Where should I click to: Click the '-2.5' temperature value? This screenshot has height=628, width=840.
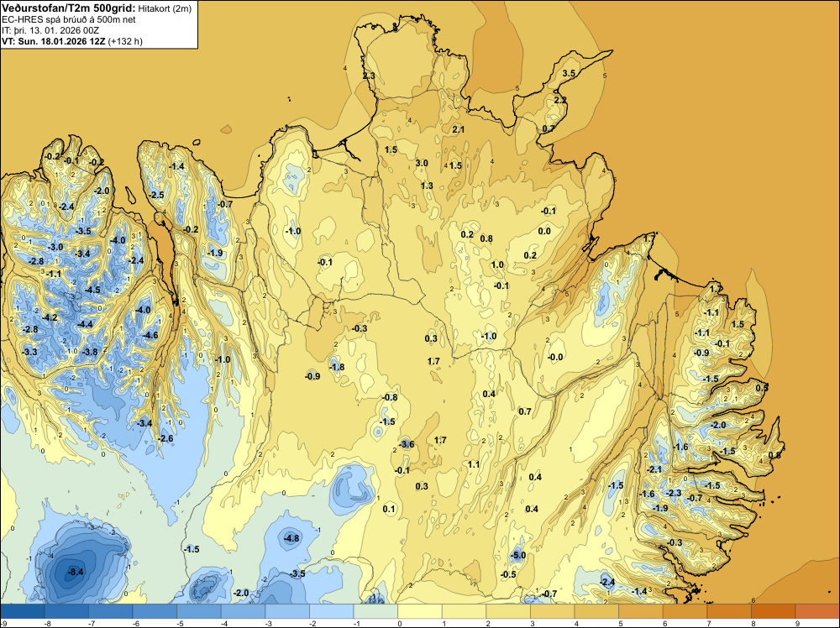[157, 195]
